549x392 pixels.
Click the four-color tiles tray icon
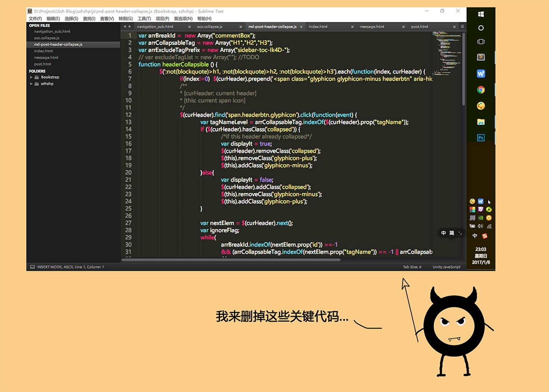tap(472, 209)
